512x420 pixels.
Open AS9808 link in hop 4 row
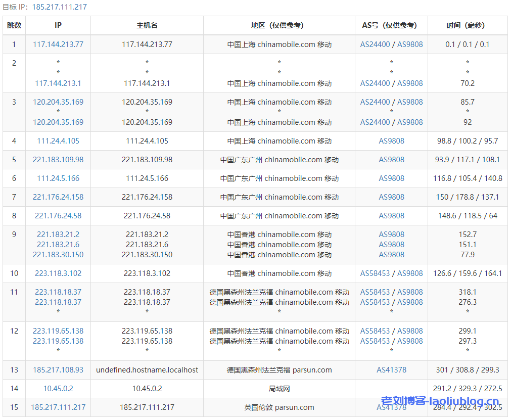392,141
